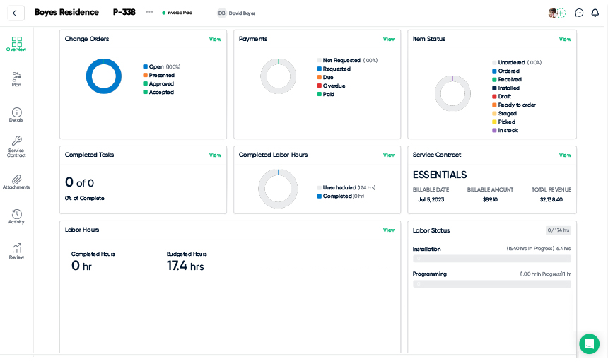Click the Approved legend entry
Viewport: 608px width, 364px height.
[158, 83]
